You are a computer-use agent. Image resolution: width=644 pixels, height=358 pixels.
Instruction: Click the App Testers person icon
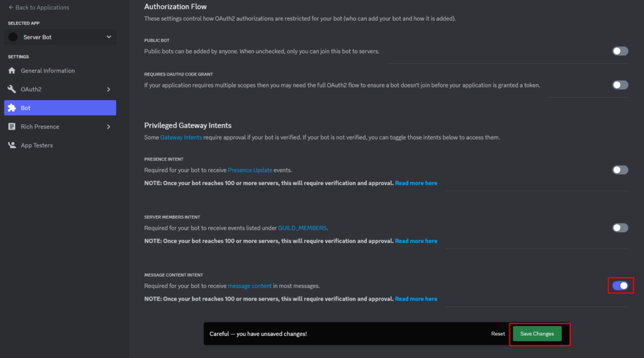click(x=12, y=145)
